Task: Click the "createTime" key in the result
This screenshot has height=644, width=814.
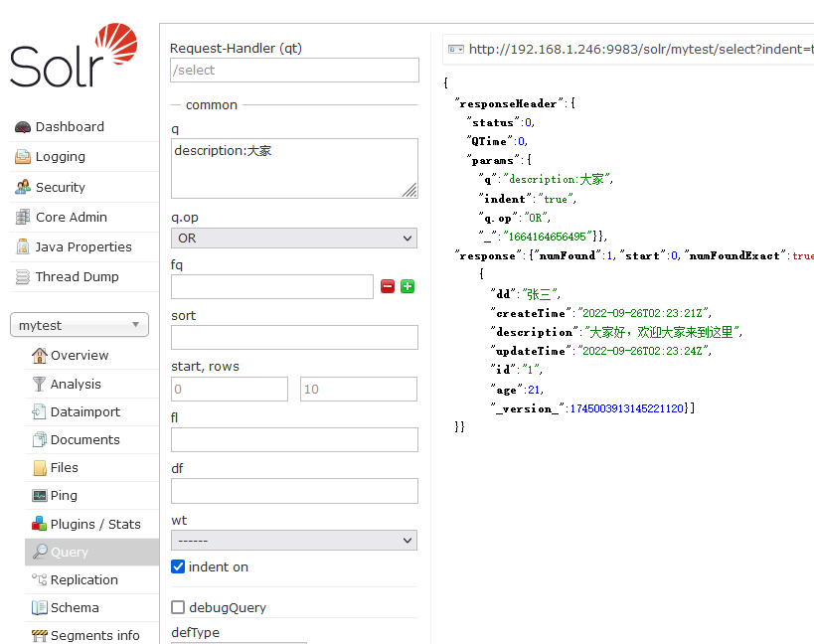Action: click(531, 313)
